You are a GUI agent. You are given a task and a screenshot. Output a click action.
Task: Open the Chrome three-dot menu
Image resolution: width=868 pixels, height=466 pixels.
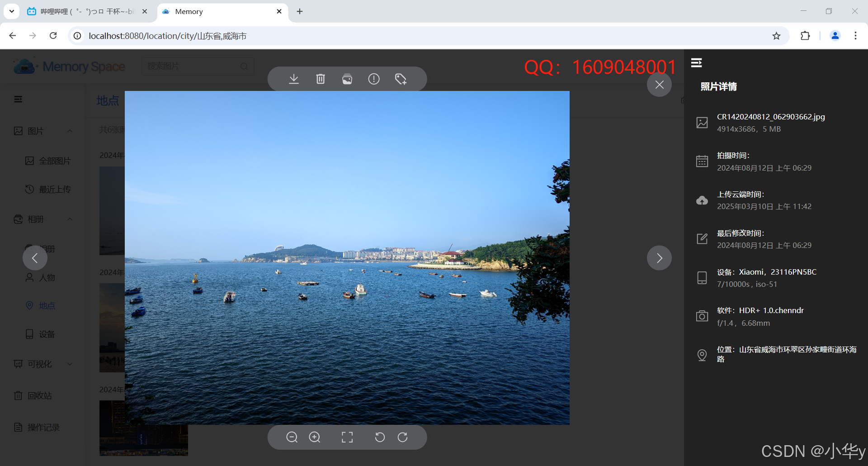[855, 36]
